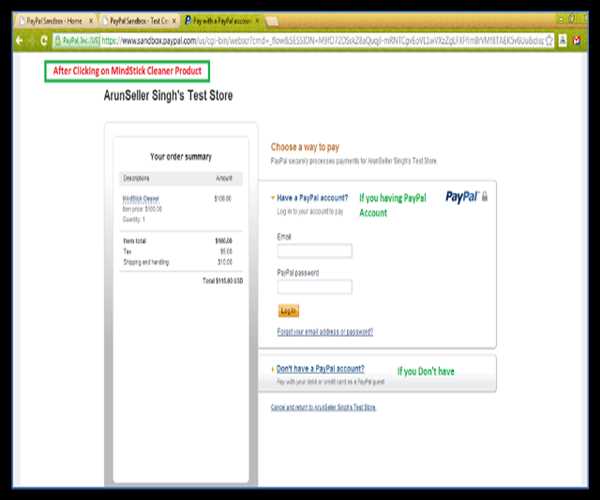The image size is (600, 500).
Task: Switch to the 'PayPal Sandbox - Test' tab
Action: pos(138,20)
